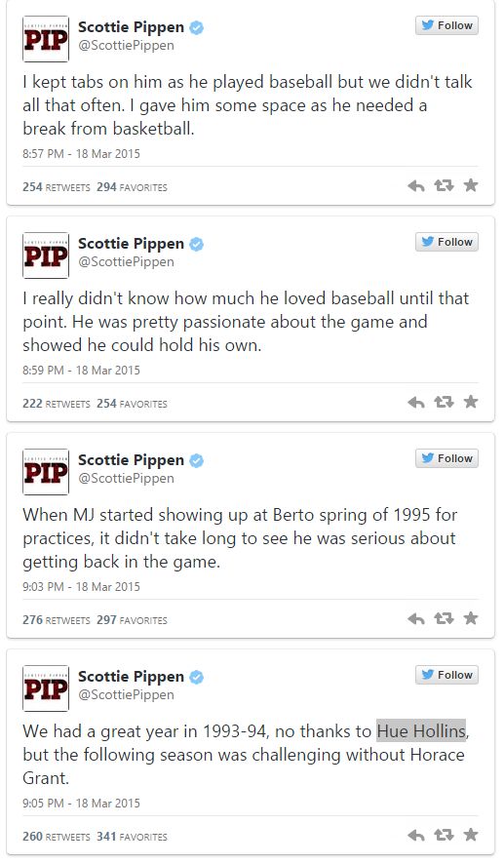504x864 pixels.
Task: Retweet the 9:03 PM MJ tweet
Action: pos(444,619)
